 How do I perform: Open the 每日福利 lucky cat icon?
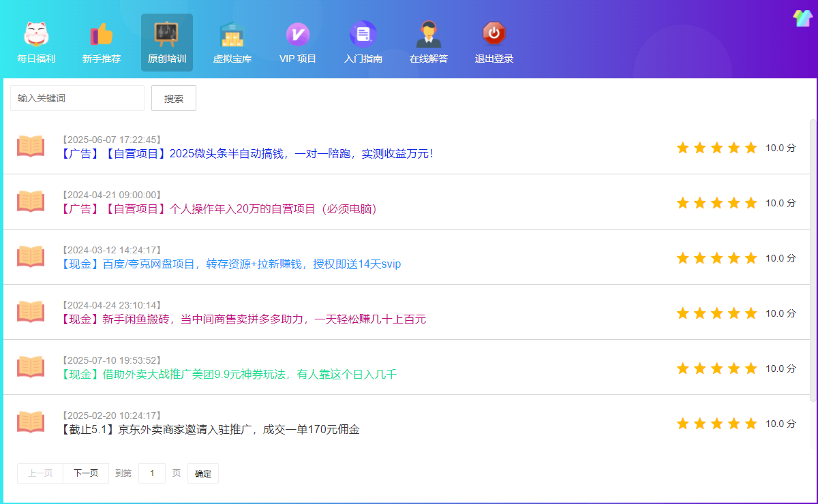[x=36, y=34]
